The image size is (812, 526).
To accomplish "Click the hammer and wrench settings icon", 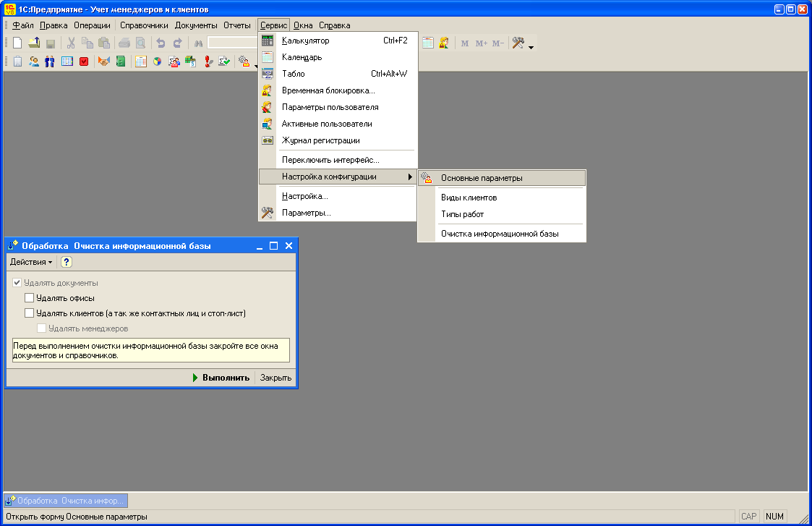I will (x=518, y=43).
